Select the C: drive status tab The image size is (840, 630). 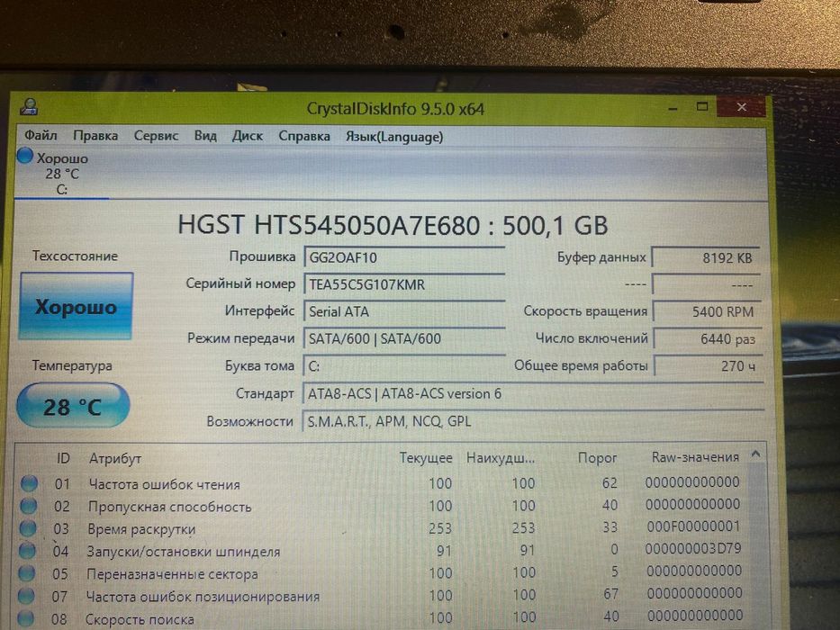61,174
